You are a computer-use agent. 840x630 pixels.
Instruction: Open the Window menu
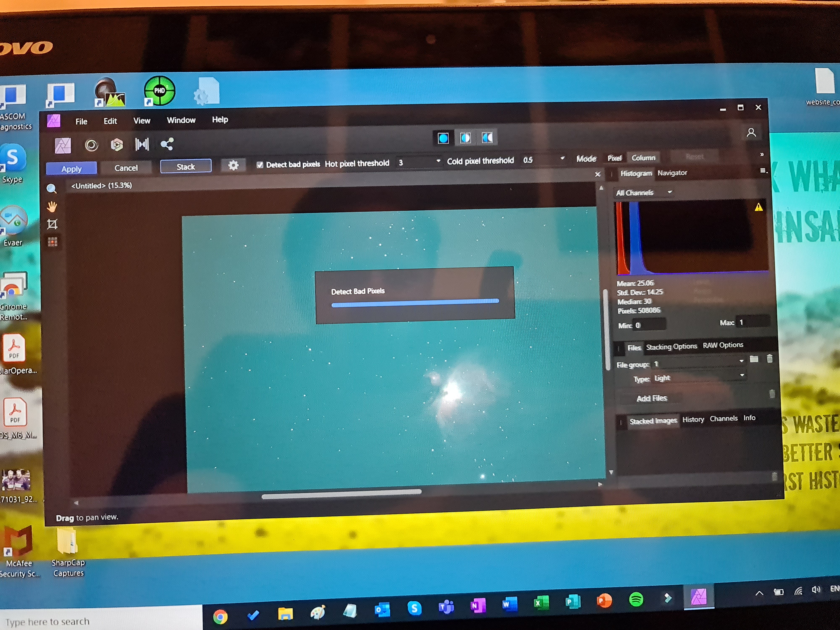pyautogui.click(x=181, y=120)
